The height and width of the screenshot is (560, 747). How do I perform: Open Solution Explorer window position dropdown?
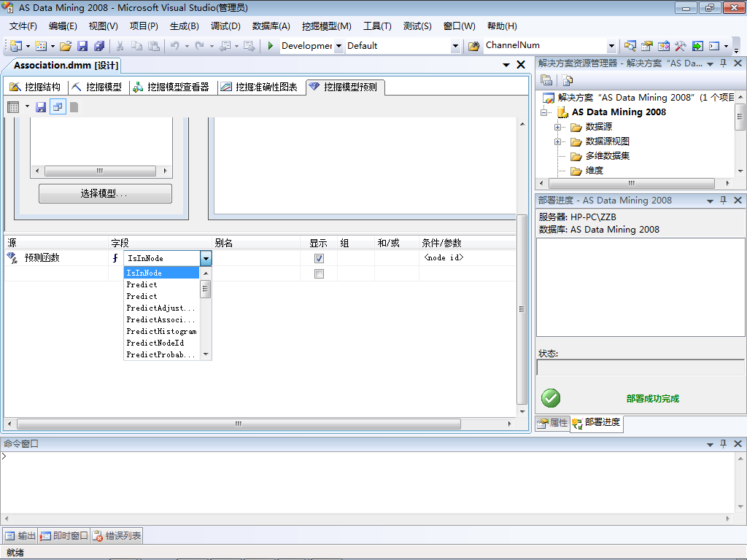[710, 64]
